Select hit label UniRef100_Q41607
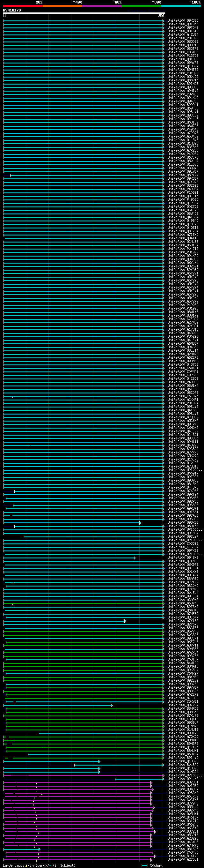The image size is (204, 868). coord(183,217)
